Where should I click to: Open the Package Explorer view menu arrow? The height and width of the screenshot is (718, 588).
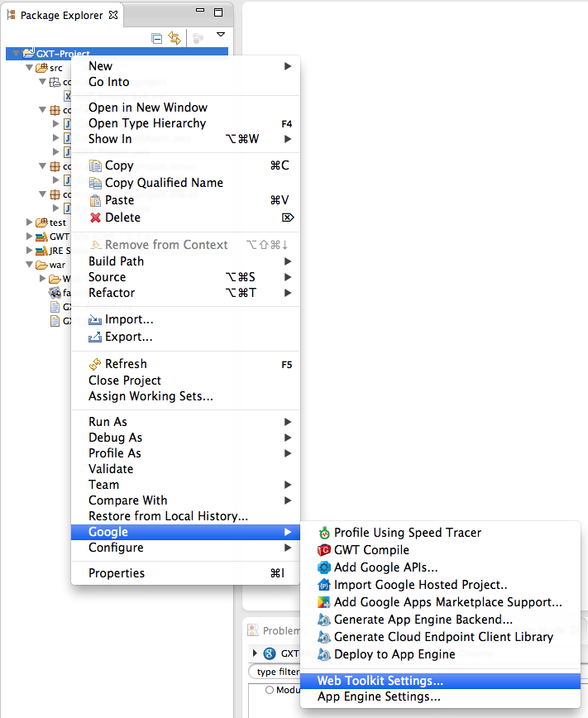[221, 35]
